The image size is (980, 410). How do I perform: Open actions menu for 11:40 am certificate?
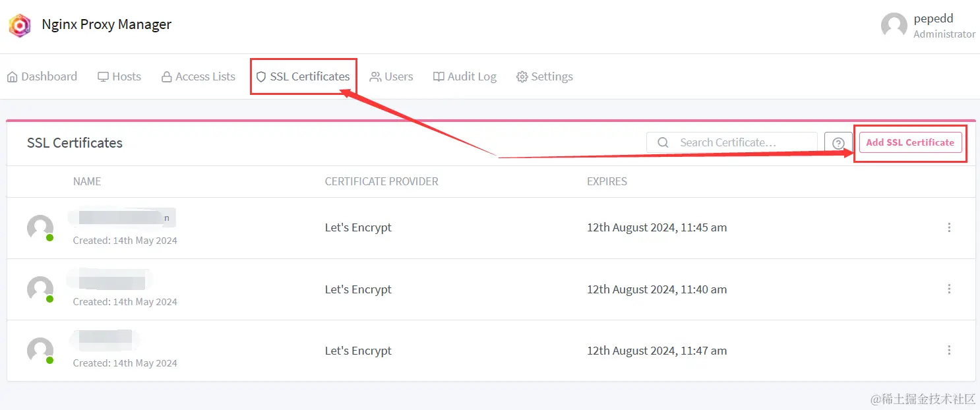(949, 289)
